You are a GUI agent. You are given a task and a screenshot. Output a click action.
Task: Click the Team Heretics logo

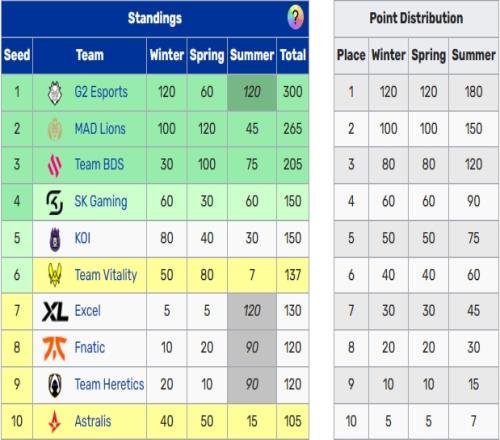coord(55,385)
